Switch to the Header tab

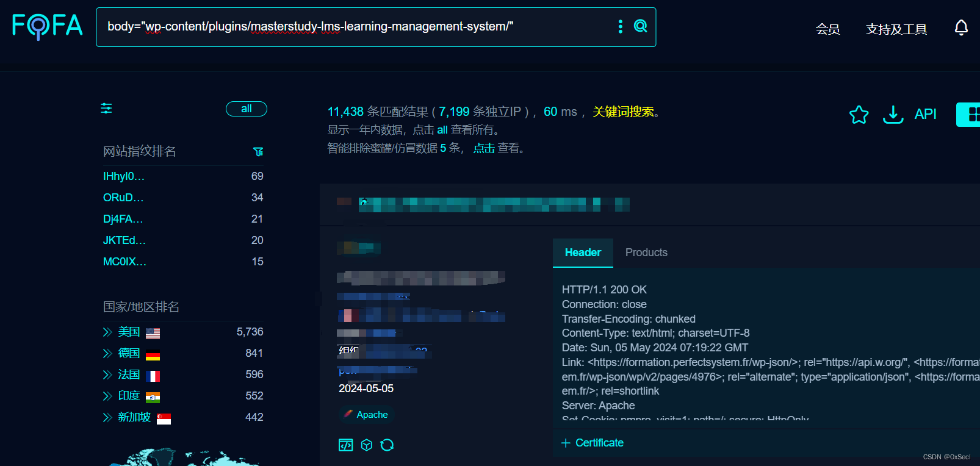(x=583, y=253)
